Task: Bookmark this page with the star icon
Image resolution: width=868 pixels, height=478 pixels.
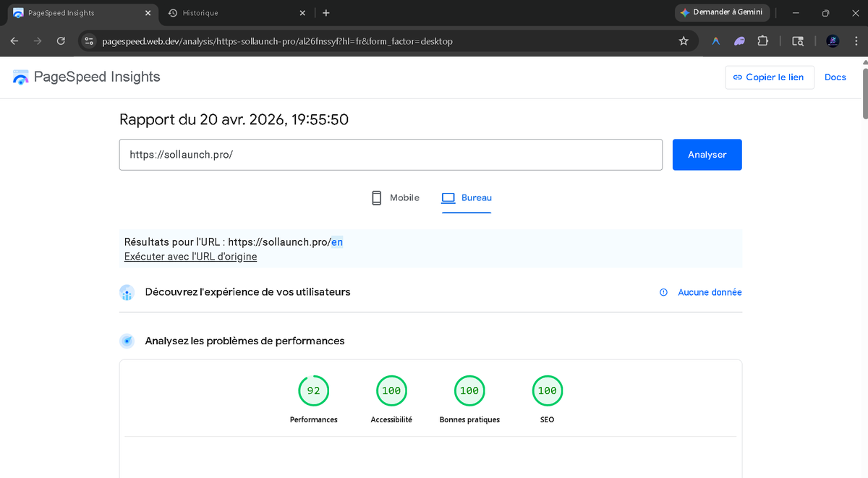Action: [x=684, y=41]
